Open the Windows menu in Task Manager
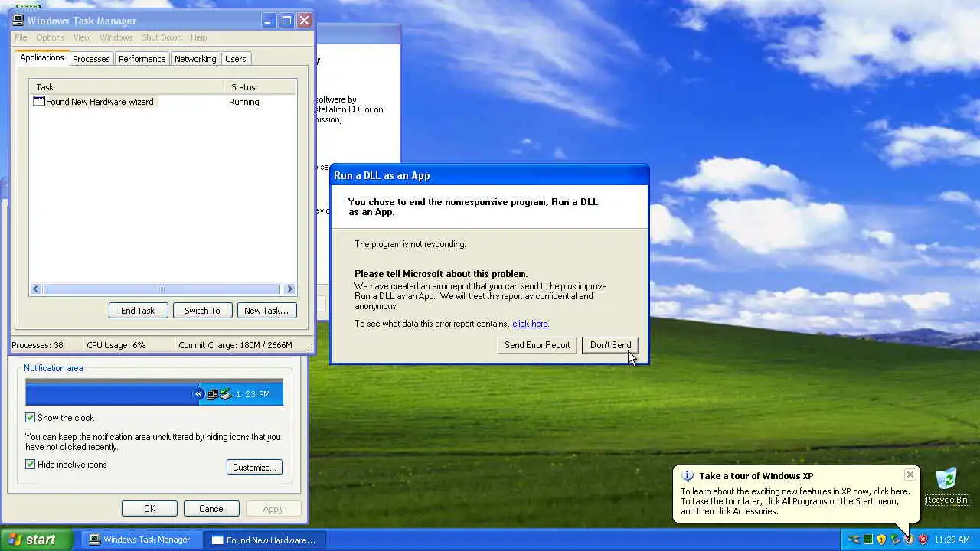Image resolution: width=980 pixels, height=551 pixels. (x=116, y=37)
